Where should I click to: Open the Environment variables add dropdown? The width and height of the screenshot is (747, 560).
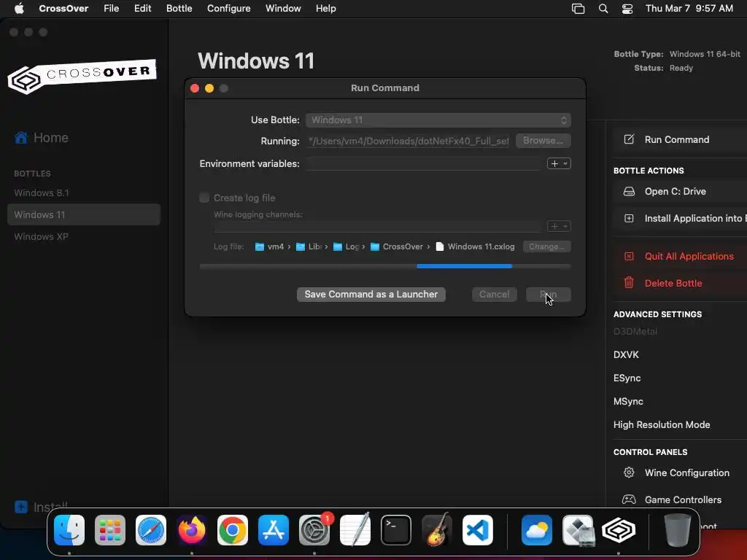(559, 163)
